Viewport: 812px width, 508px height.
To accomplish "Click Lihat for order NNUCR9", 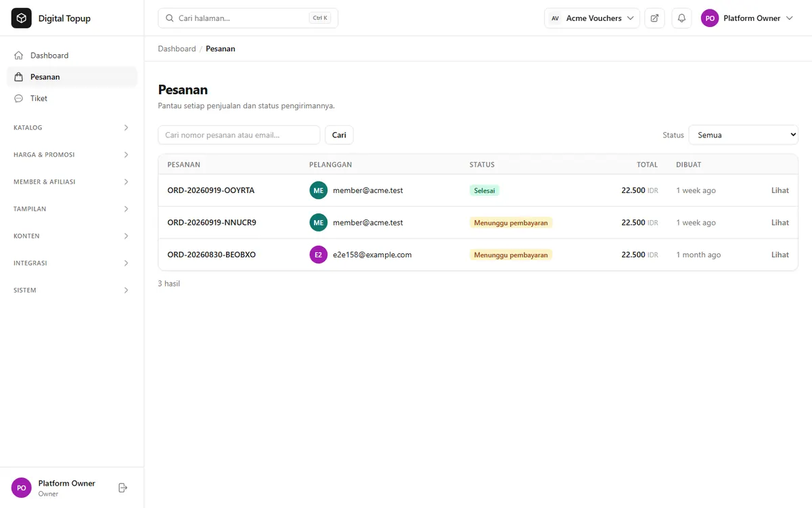I will point(780,223).
